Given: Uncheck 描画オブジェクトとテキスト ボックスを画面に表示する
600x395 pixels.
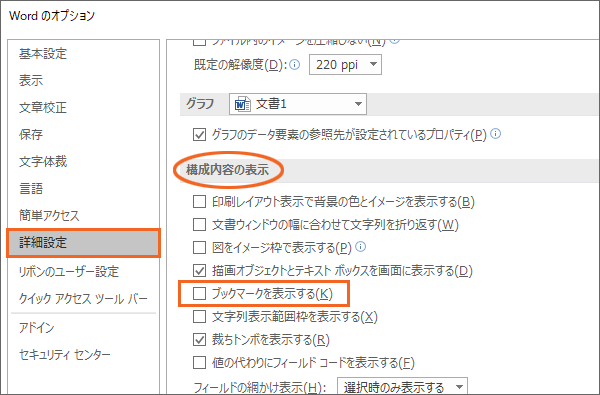Looking at the screenshot, I should click(199, 271).
